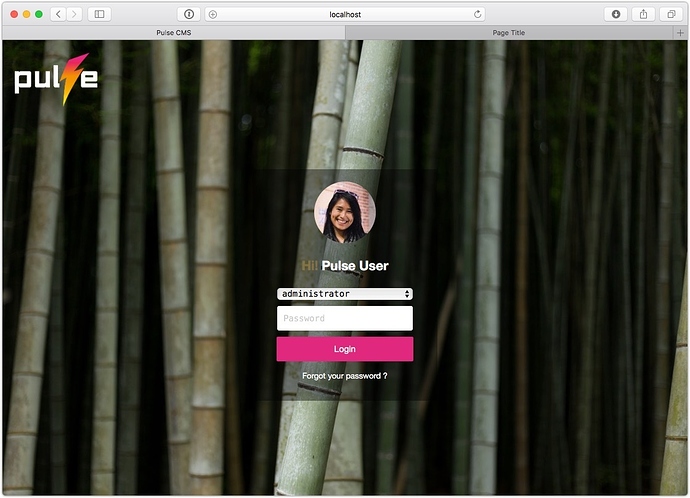The width and height of the screenshot is (690, 498).
Task: Add a new tab with plus button
Action: pyautogui.click(x=680, y=33)
